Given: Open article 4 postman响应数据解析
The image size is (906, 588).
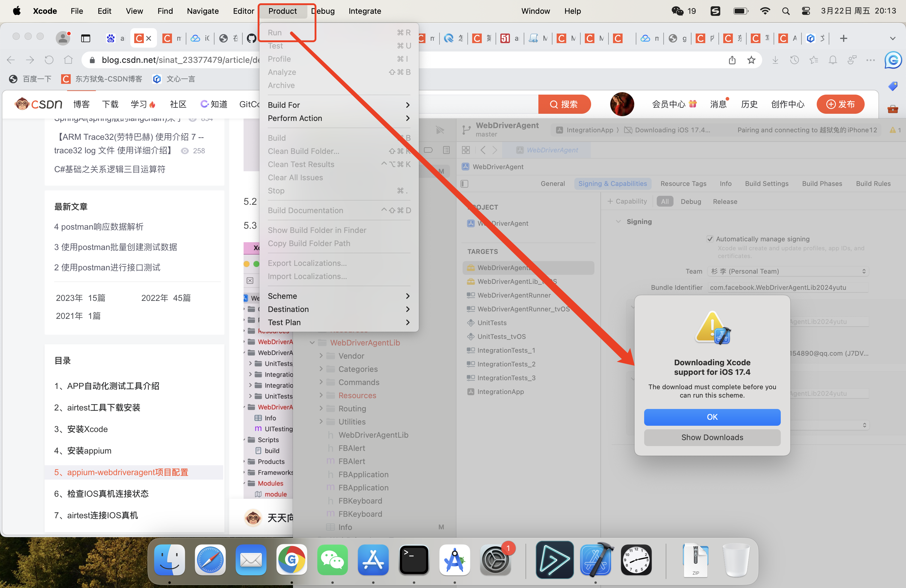Looking at the screenshot, I should click(x=99, y=227).
